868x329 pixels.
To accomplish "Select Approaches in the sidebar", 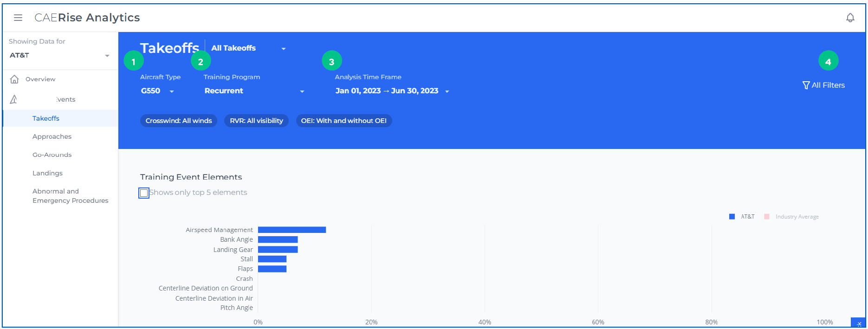I will (52, 136).
